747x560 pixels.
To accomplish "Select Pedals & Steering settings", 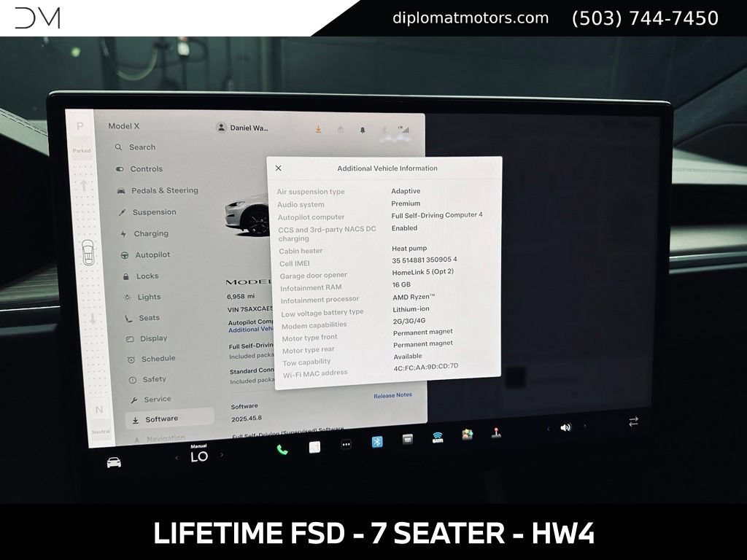I will (x=158, y=190).
